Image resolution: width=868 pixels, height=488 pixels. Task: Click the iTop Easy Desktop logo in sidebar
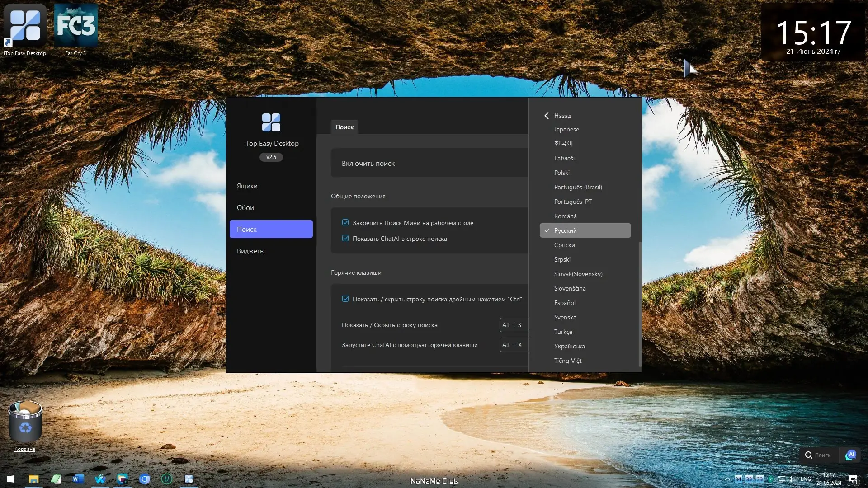271,122
